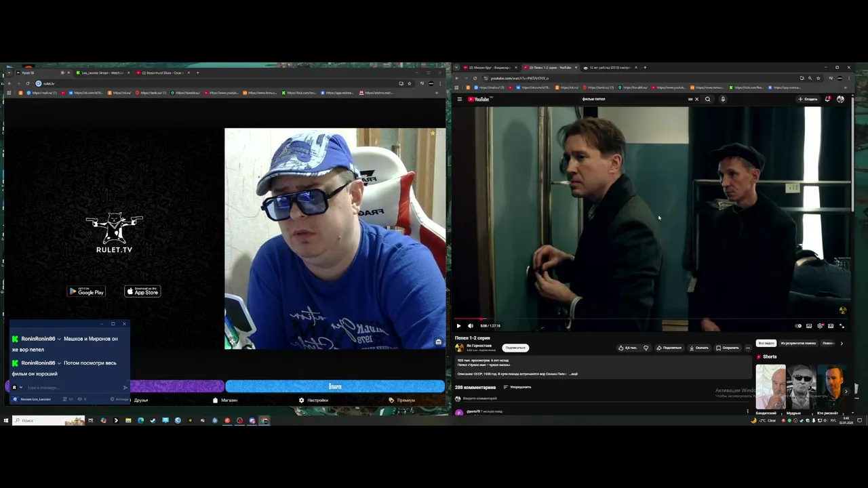
Task: Open YouTube notifications bell
Action: coord(828,99)
